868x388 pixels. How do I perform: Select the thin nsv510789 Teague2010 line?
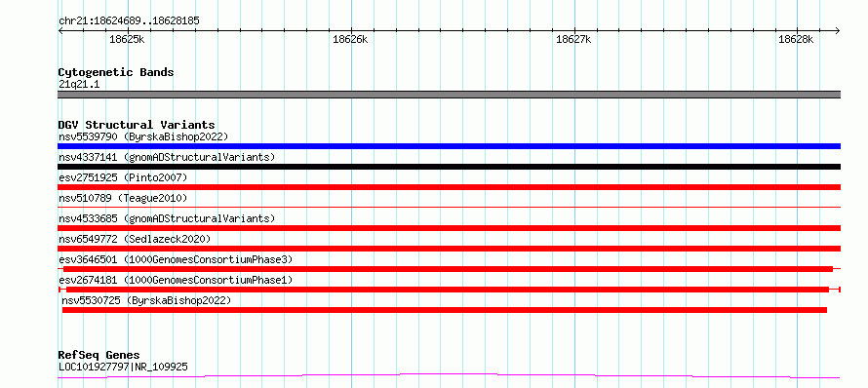449,207
